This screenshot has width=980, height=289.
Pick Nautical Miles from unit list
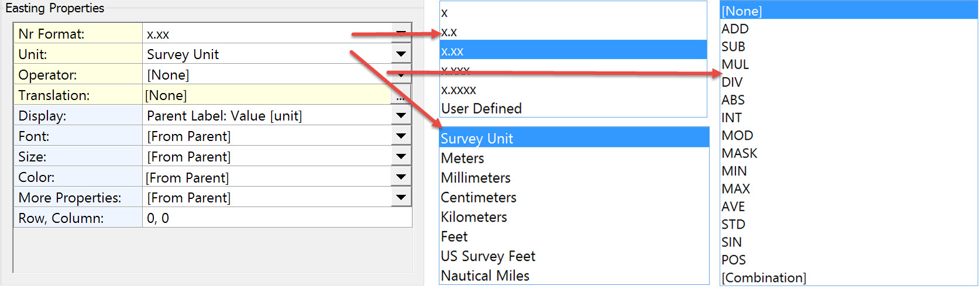tap(485, 276)
